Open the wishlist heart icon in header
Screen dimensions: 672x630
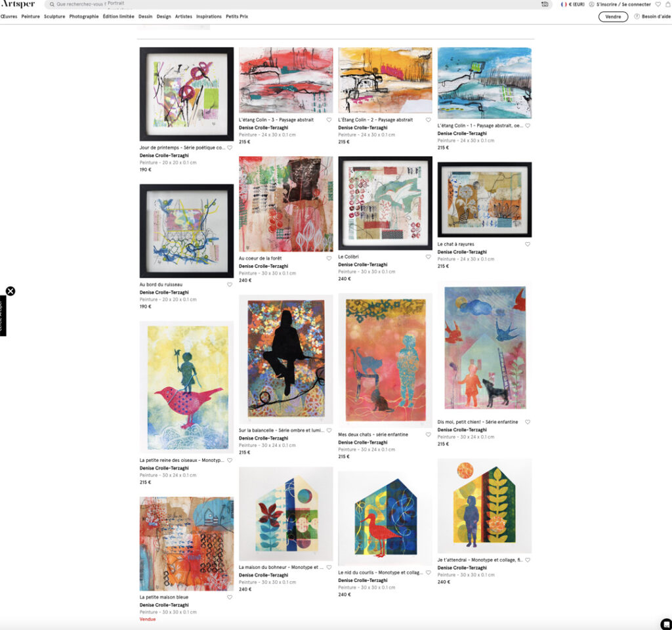[658, 5]
